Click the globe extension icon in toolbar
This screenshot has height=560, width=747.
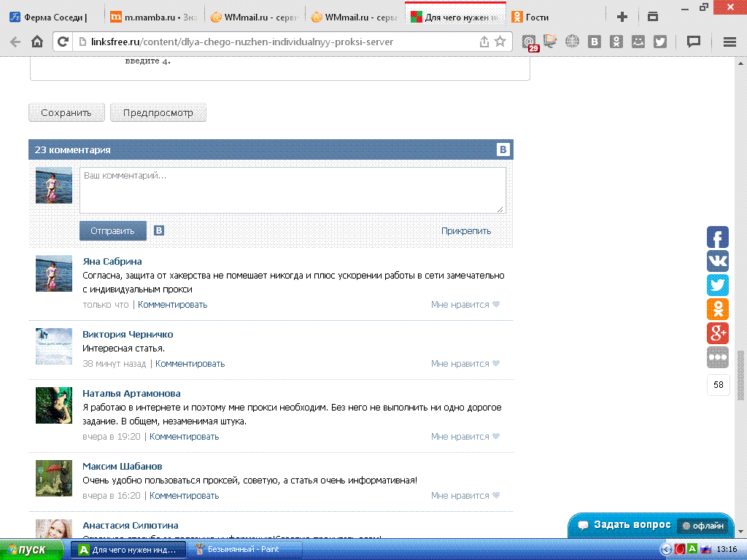(572, 42)
